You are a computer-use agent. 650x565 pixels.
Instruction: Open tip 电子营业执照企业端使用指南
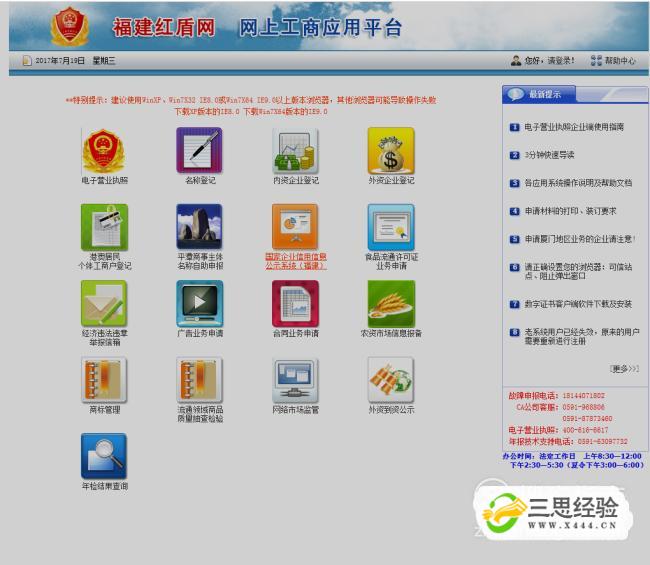[574, 127]
